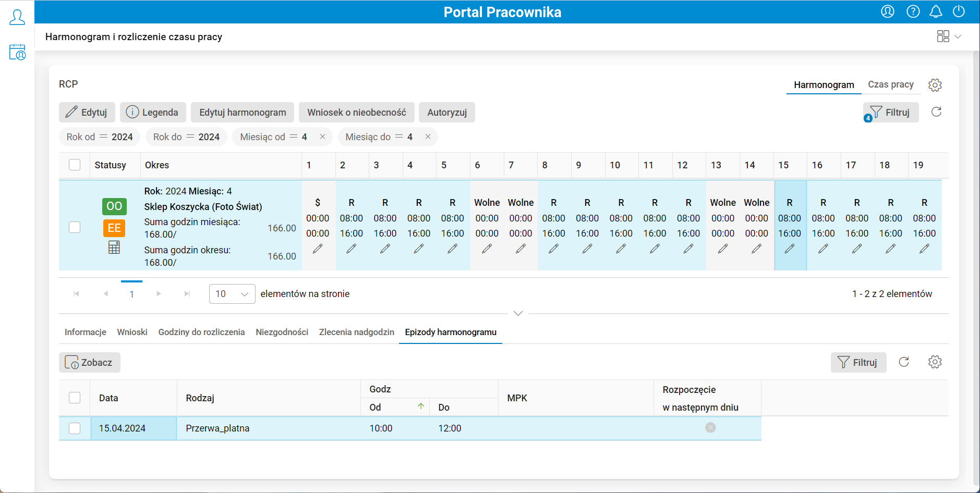The width and height of the screenshot is (980, 493).
Task: Click the Autoryzuj button
Action: [x=446, y=112]
